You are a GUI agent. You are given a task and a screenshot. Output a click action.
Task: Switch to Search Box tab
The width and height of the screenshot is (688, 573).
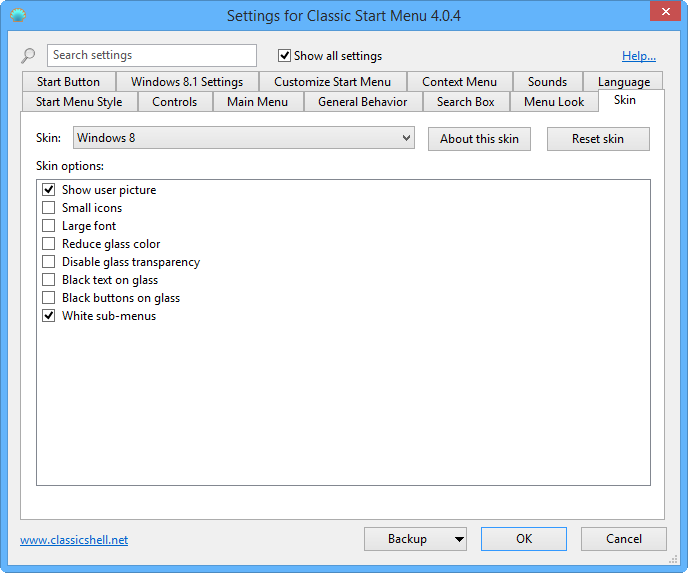click(466, 102)
